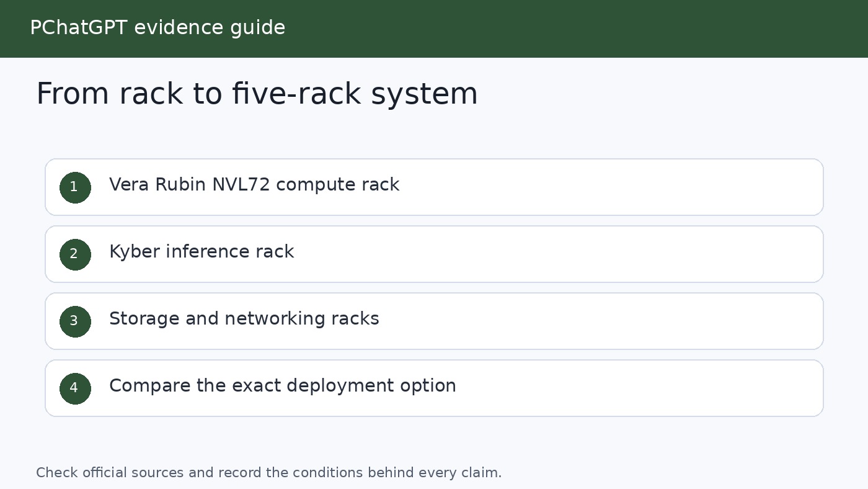Viewport: 868px width, 489px height.
Task: Click the step 2 number badge
Action: pos(75,254)
